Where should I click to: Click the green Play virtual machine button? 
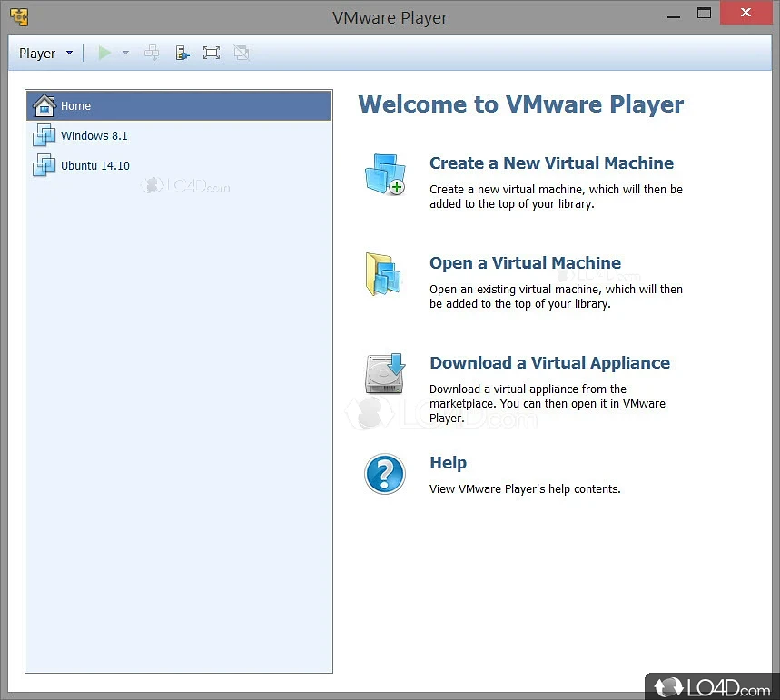104,53
